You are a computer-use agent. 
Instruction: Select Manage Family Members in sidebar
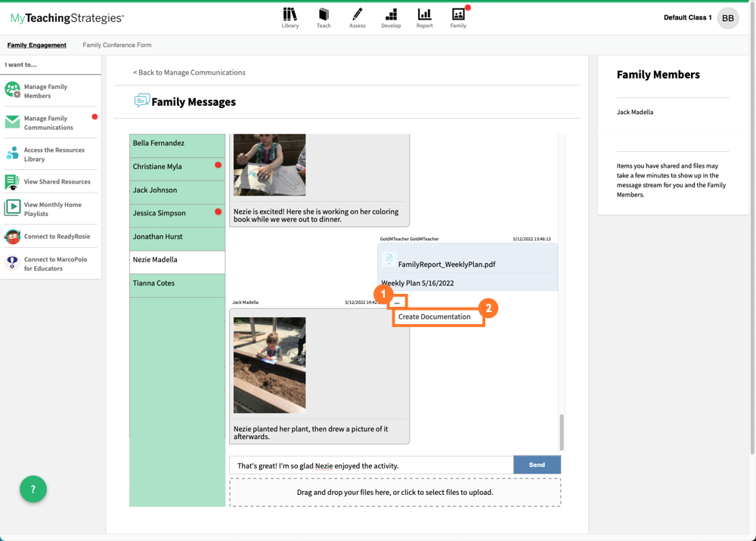[x=47, y=91]
